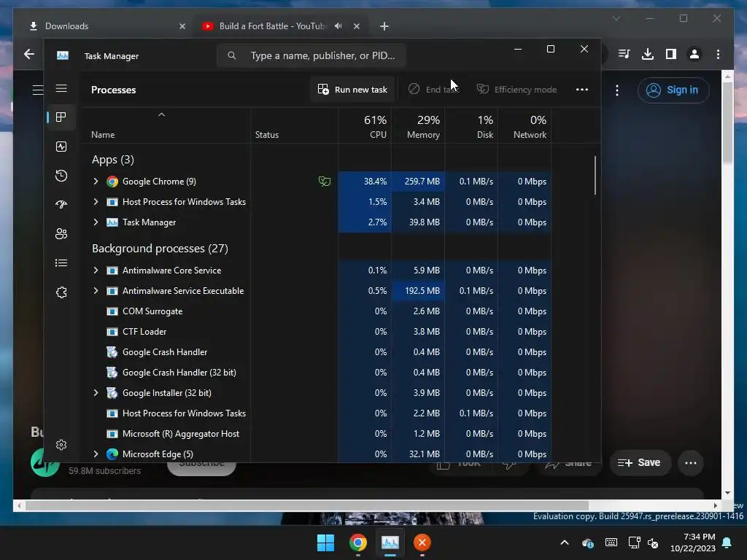The width and height of the screenshot is (747, 560).
Task: Click the Task Manager process list scrollbar
Action: click(595, 175)
